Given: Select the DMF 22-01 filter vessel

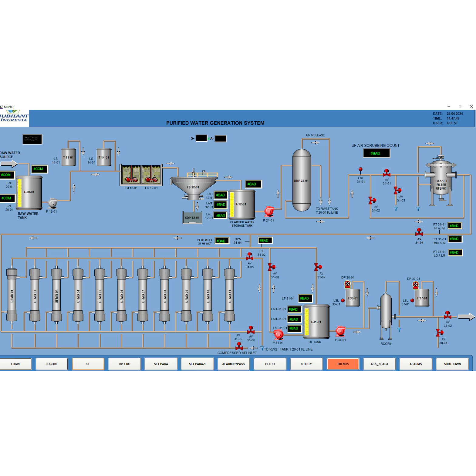Looking at the screenshot, I should coord(302,180).
